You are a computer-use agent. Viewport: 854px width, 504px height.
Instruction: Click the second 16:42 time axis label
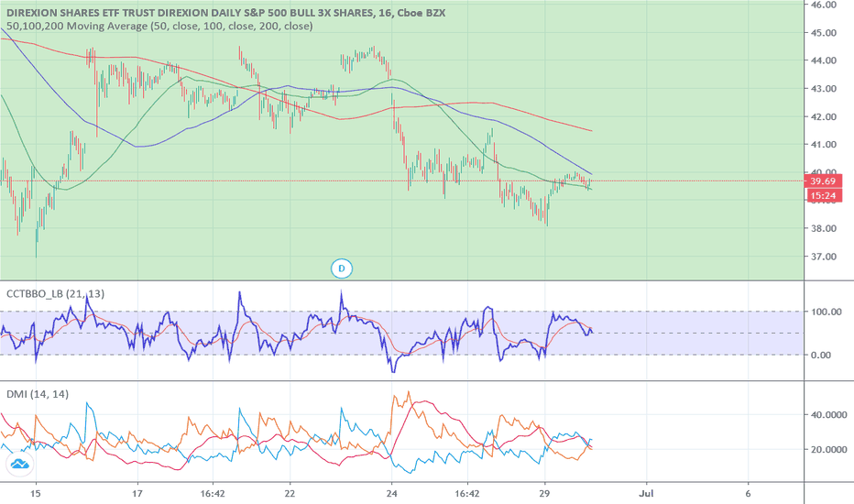point(467,494)
